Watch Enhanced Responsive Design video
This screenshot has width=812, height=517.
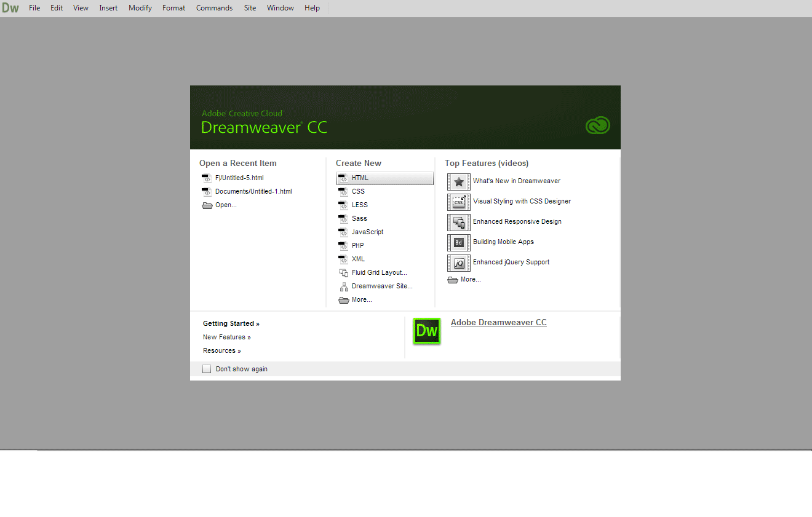point(517,222)
